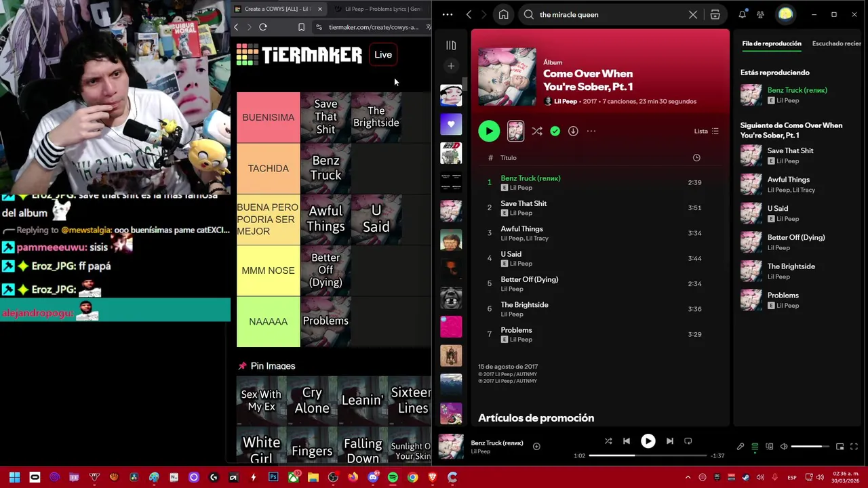Open Friend Activity icon
The height and width of the screenshot is (488, 868).
click(x=760, y=14)
